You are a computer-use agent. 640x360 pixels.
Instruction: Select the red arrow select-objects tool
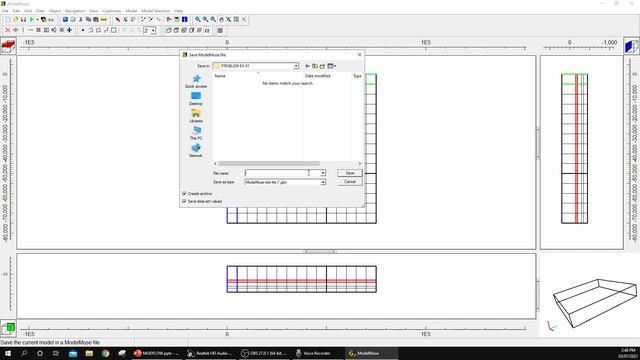(x=118, y=19)
